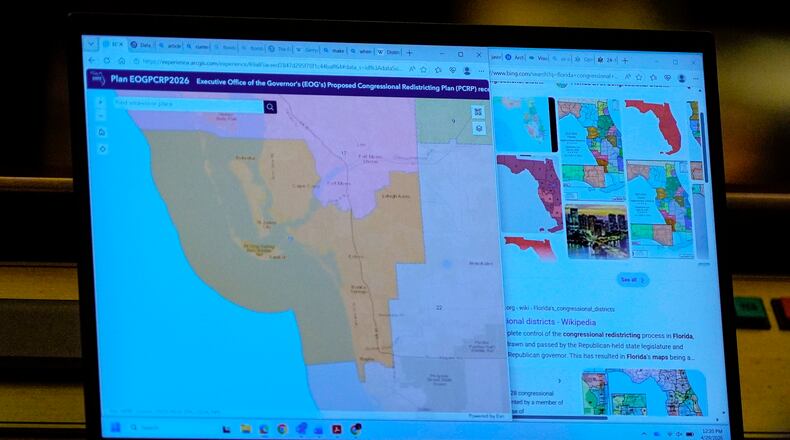Focus the find address or place field
This screenshot has height=440, width=790.
pyautogui.click(x=188, y=104)
